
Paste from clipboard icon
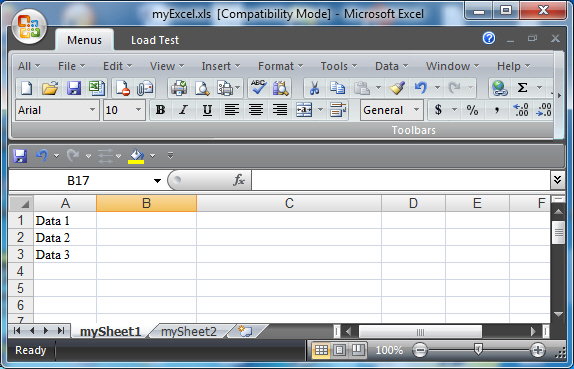361,88
